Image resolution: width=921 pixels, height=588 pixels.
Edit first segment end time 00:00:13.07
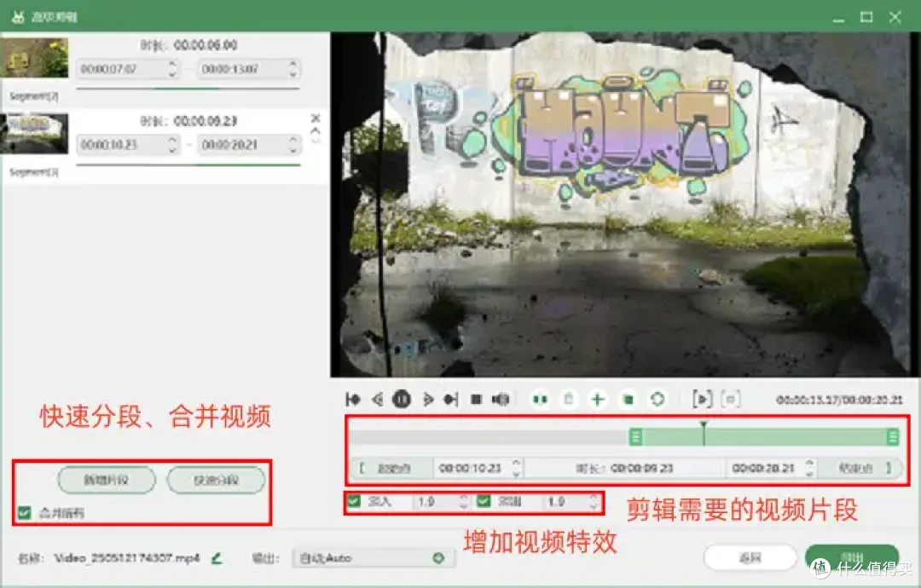point(242,69)
